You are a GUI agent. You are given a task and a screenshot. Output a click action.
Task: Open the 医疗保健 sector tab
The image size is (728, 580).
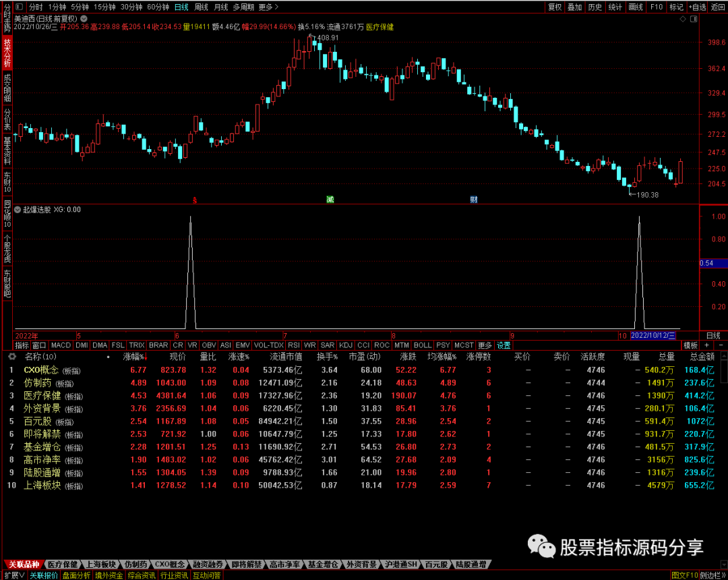[x=63, y=564]
